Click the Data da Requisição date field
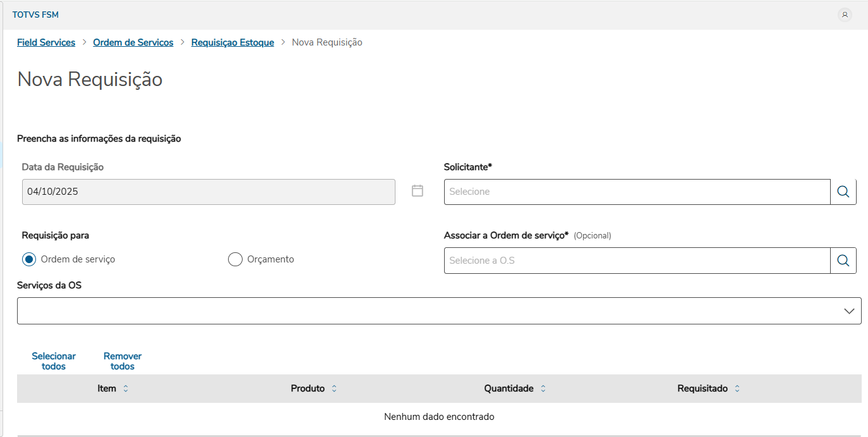868x437 pixels. tap(208, 192)
